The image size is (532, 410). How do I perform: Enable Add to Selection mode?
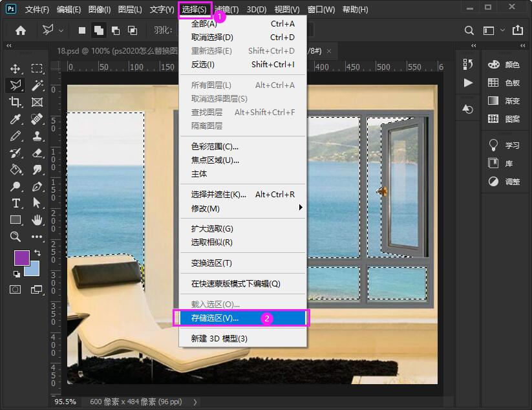point(99,30)
